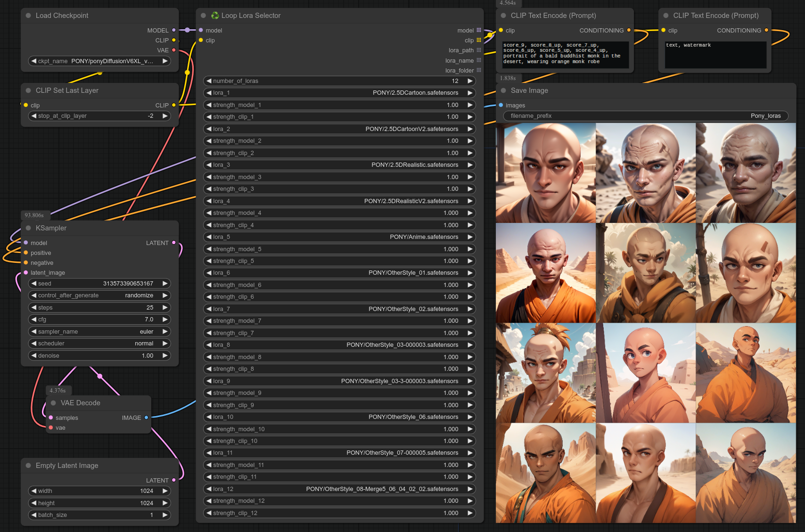Increase number_of_loras with the right arrow
The height and width of the screenshot is (532, 805).
click(470, 81)
